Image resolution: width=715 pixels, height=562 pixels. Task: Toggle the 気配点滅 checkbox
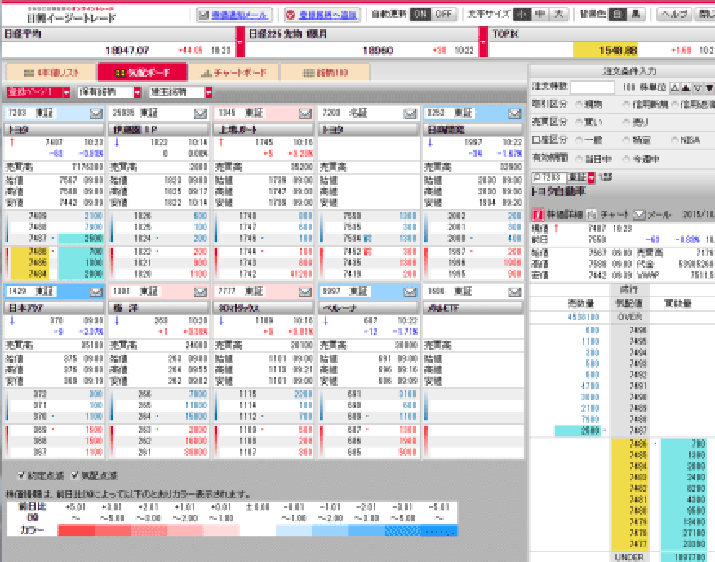76,476
